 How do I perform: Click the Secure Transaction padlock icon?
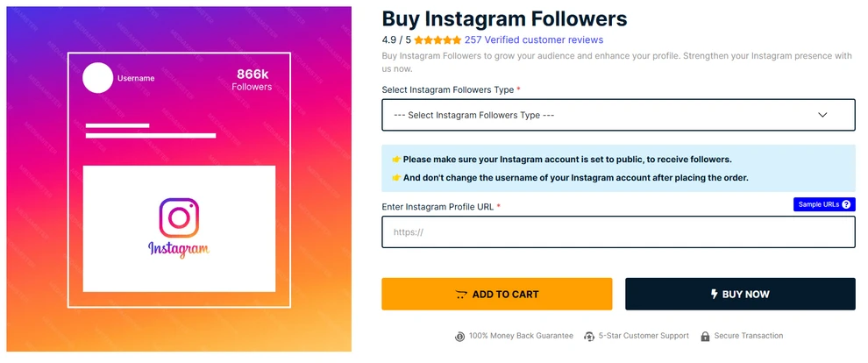coord(707,336)
